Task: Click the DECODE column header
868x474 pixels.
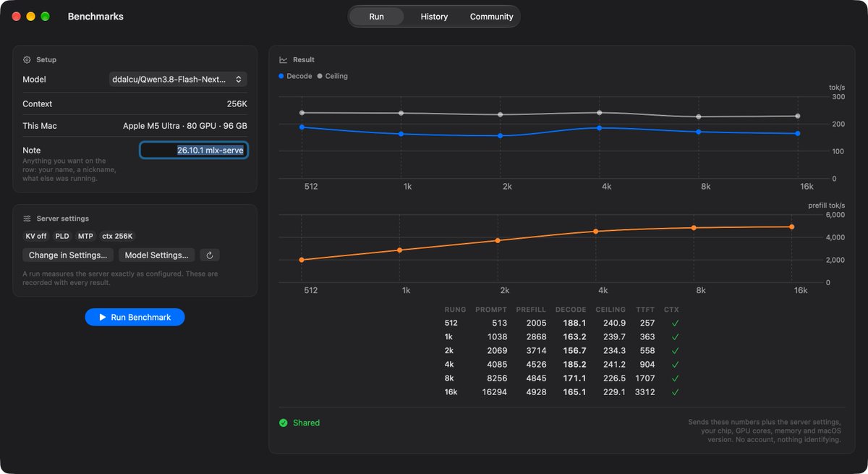Action: coord(571,310)
